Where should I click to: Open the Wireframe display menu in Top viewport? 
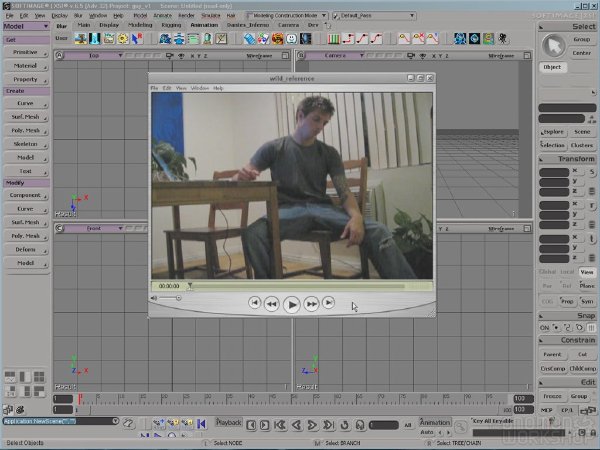point(259,56)
